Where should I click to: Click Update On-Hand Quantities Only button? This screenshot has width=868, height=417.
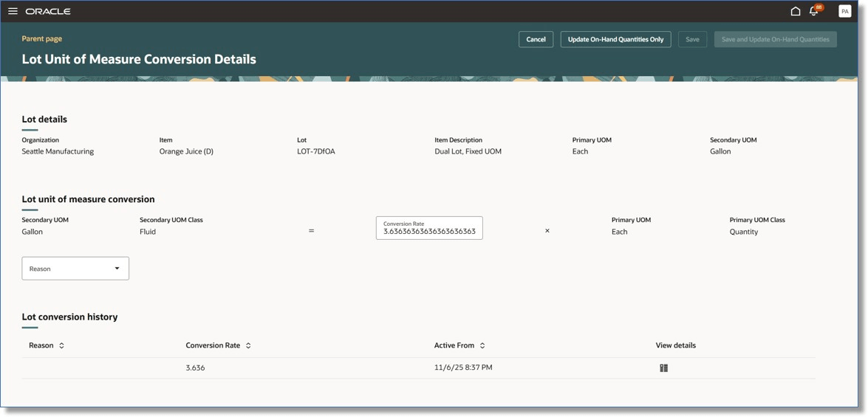click(615, 39)
